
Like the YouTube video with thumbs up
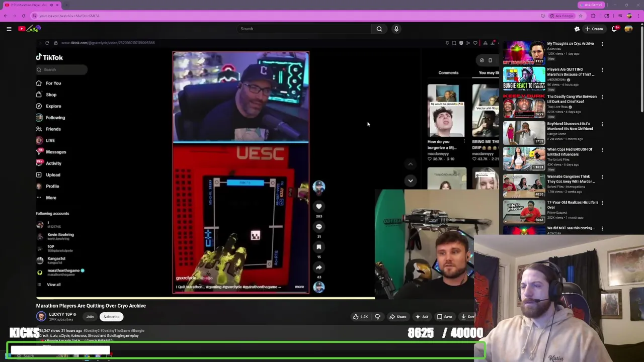[360, 317]
